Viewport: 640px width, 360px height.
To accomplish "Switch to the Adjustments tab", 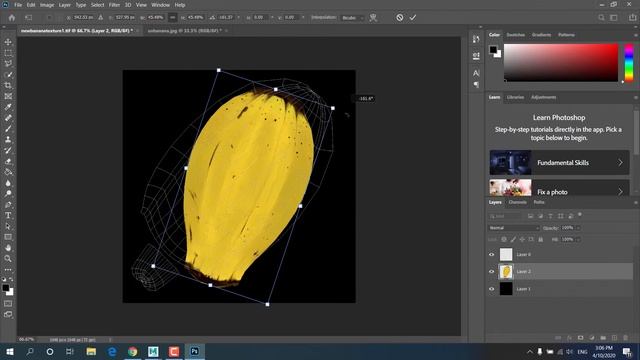I will coord(543,98).
